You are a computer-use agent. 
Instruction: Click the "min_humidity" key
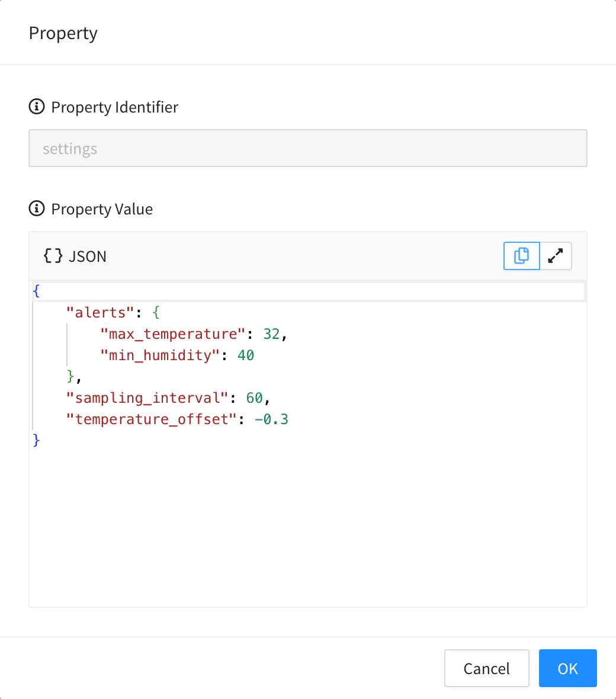click(160, 355)
